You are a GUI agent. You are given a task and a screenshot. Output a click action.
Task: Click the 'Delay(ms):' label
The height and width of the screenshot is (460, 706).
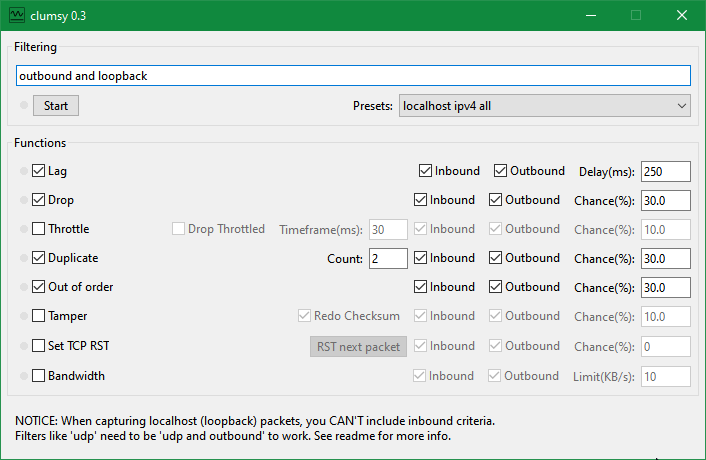(607, 171)
